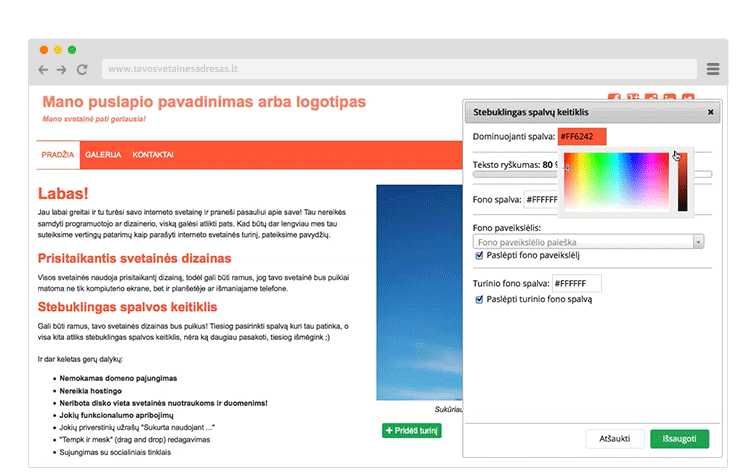Open the Fono paveikslėlio paieška dropdown arrow
Viewport: 740px width, 473px height.
pos(698,242)
